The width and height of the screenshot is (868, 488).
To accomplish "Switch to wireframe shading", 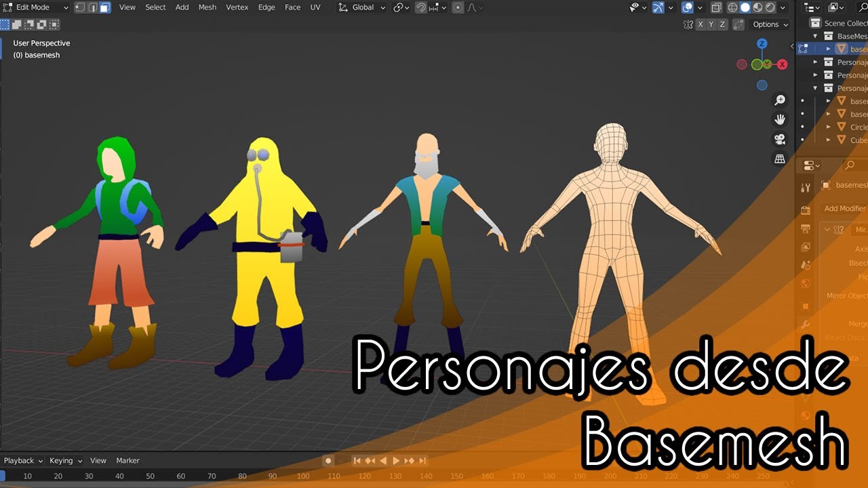I will click(x=732, y=7).
